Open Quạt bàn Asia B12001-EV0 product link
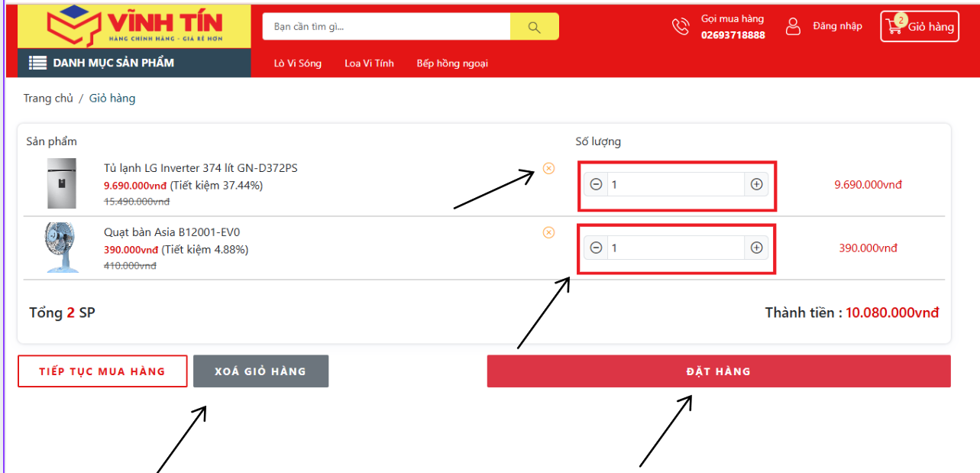 173,232
